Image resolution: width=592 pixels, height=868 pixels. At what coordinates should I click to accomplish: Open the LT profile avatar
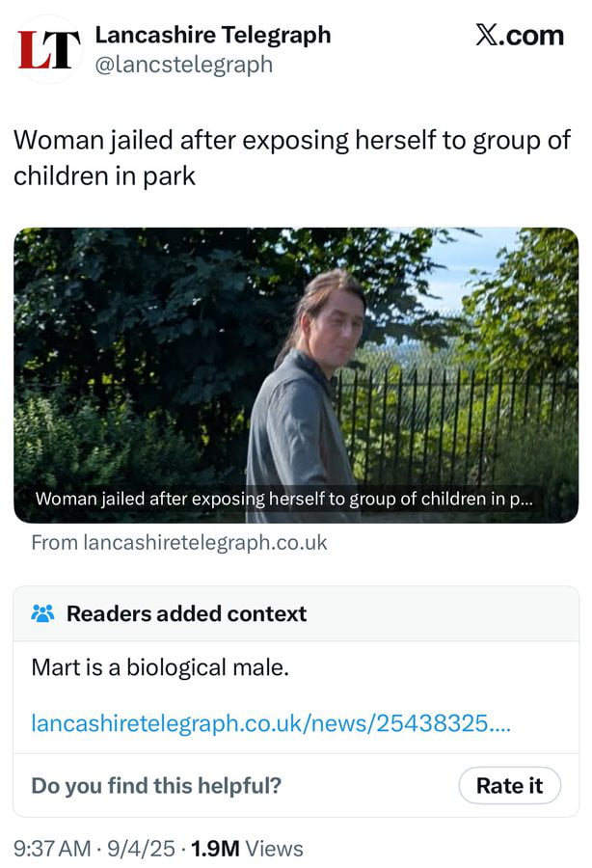tap(48, 49)
